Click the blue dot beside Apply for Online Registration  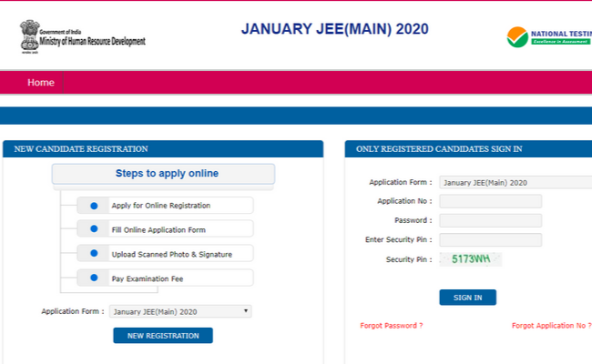(94, 206)
